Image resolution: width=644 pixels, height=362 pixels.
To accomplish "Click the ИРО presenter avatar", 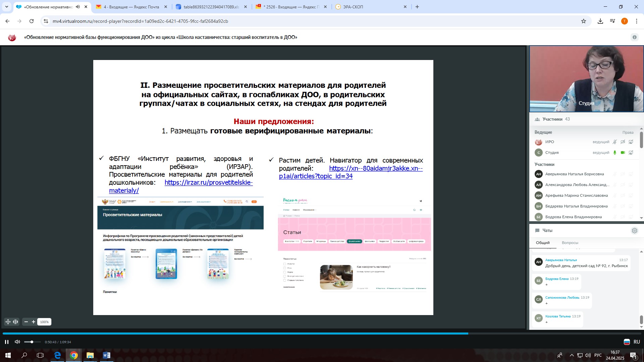I will [538, 142].
